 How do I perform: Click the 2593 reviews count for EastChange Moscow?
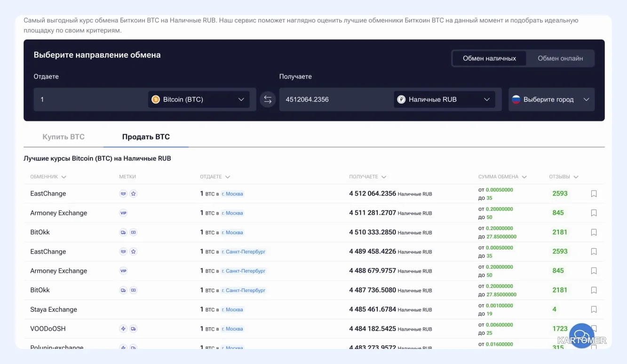pyautogui.click(x=560, y=193)
